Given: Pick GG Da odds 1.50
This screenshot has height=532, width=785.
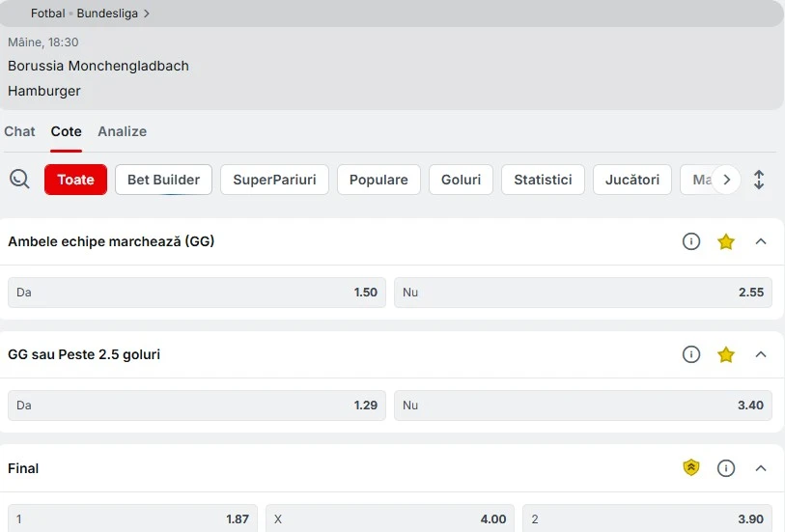Looking at the screenshot, I should pos(197,293).
